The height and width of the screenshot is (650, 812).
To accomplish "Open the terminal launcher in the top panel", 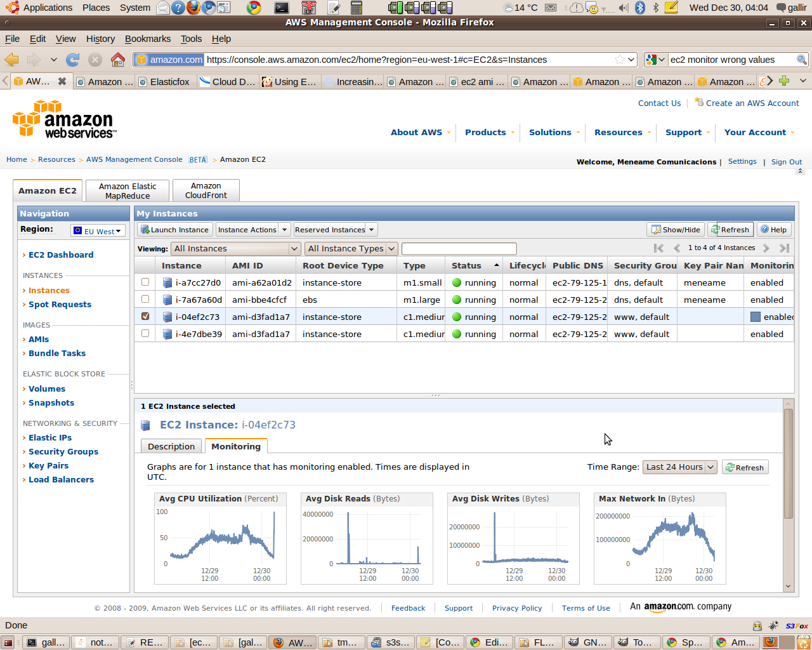I will 282,8.
